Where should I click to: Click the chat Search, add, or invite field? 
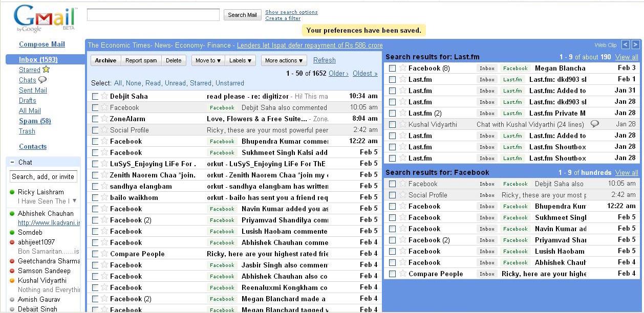(x=44, y=176)
